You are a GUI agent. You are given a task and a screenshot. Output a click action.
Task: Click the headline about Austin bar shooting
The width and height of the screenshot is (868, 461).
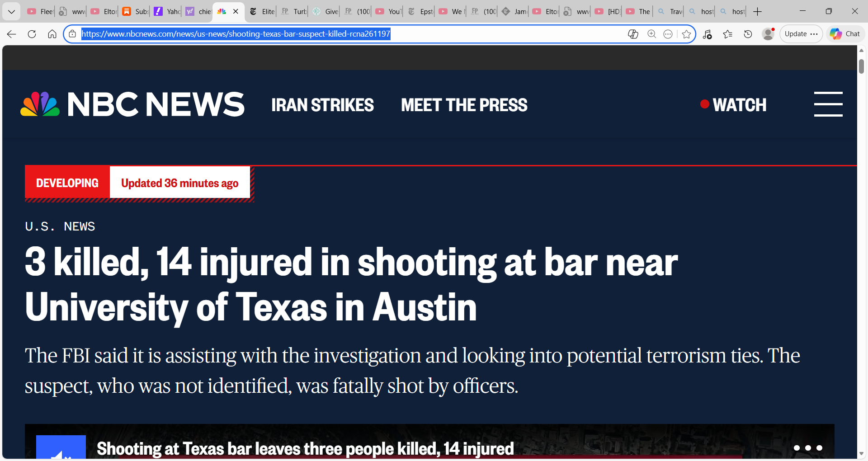point(351,285)
